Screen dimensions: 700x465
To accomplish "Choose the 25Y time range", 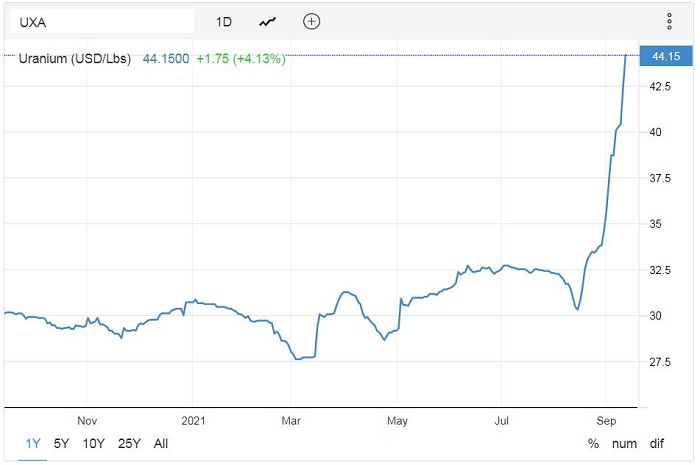I will [129, 443].
